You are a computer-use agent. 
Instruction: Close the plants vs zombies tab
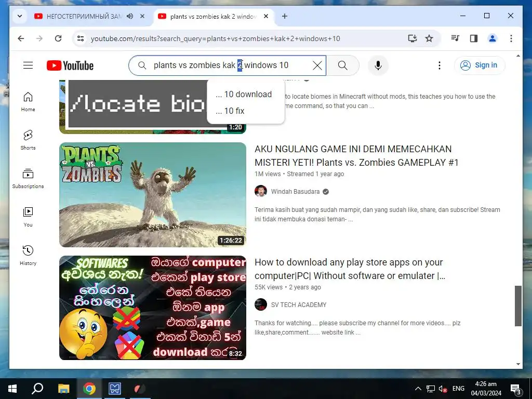pos(266,16)
